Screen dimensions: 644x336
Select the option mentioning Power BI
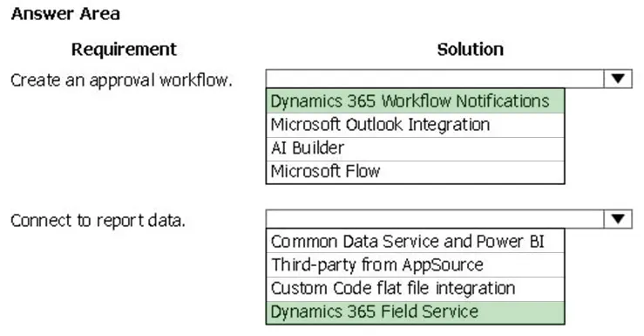(415, 242)
